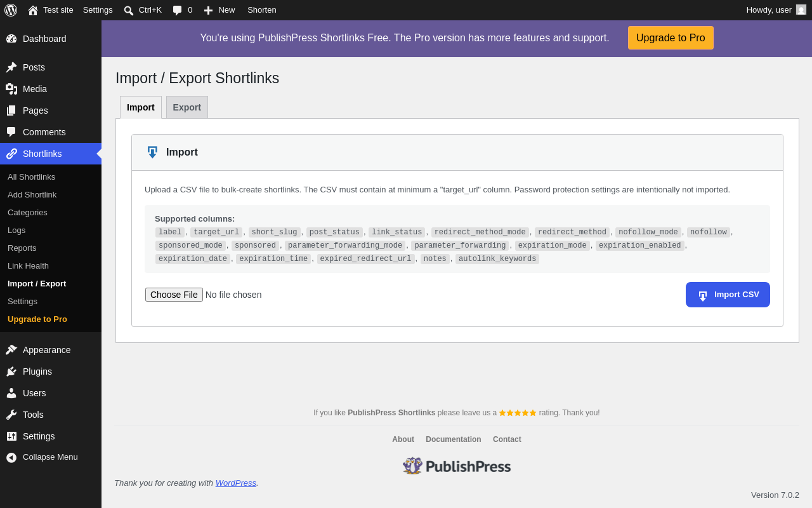This screenshot has width=812, height=508.
Task: Open Shortlinks Settings submenu item
Action: [x=22, y=301]
